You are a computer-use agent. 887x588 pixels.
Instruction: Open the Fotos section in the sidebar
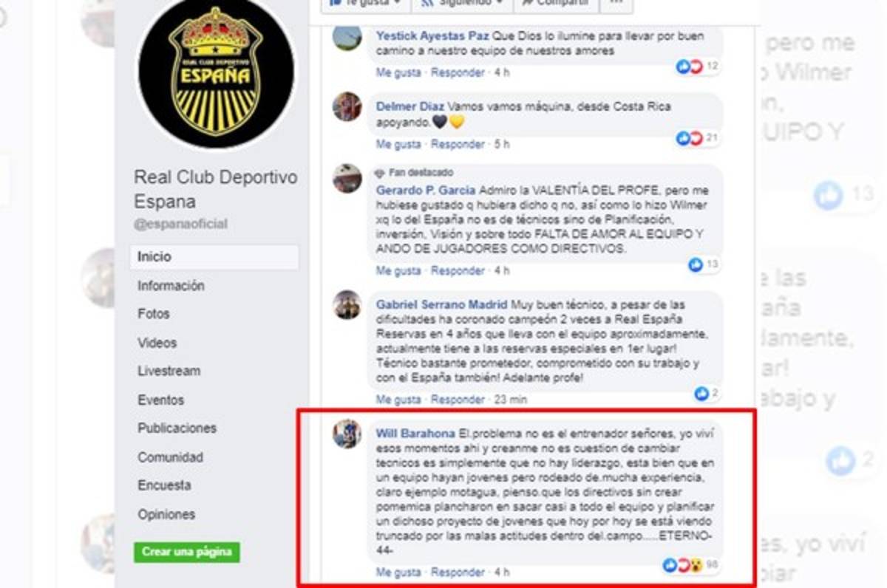(x=153, y=314)
